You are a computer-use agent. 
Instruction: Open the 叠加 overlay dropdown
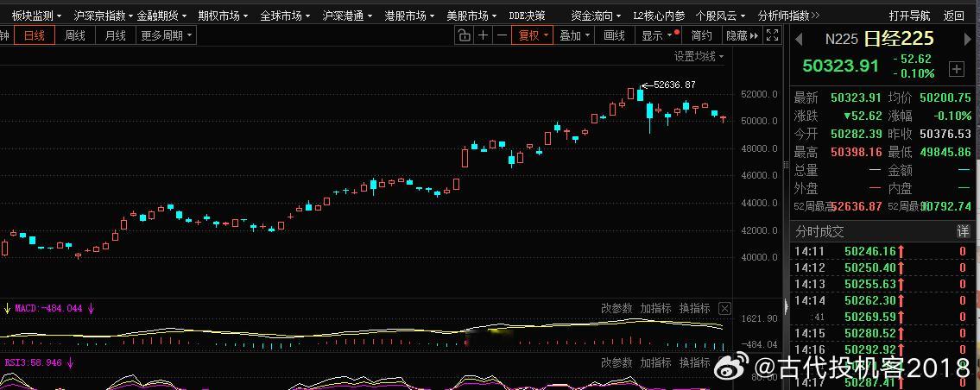coord(573,35)
